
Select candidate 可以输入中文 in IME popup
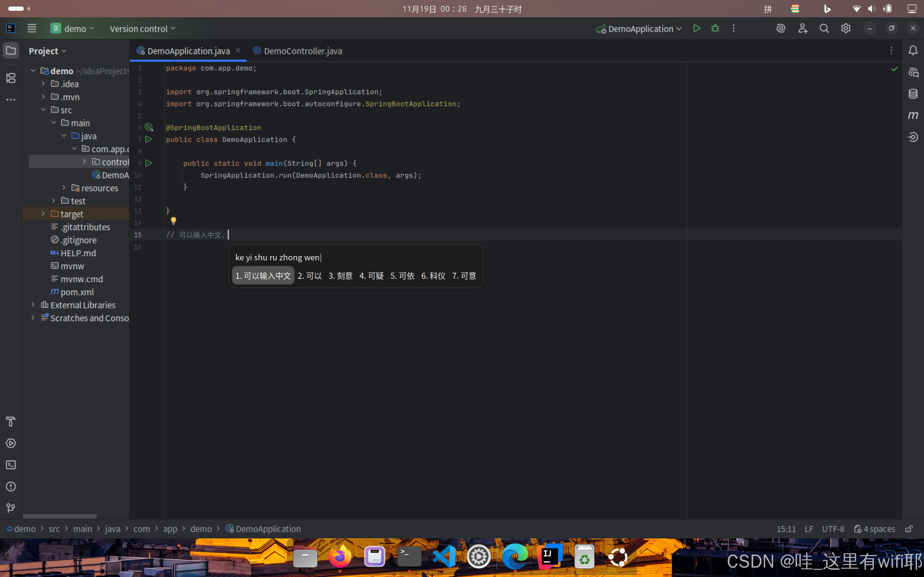pyautogui.click(x=263, y=276)
